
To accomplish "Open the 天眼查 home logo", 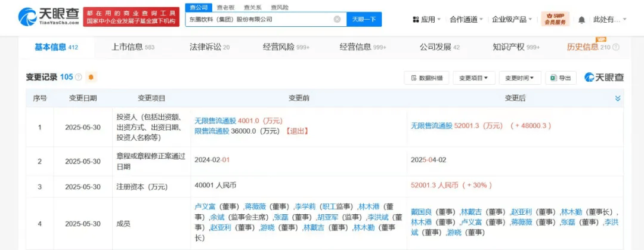I will (x=48, y=17).
